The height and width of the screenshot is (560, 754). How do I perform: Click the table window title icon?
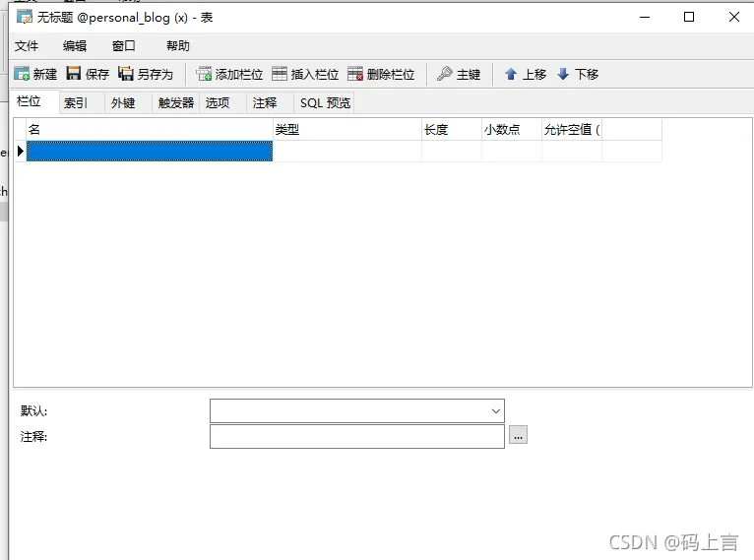(x=25, y=17)
